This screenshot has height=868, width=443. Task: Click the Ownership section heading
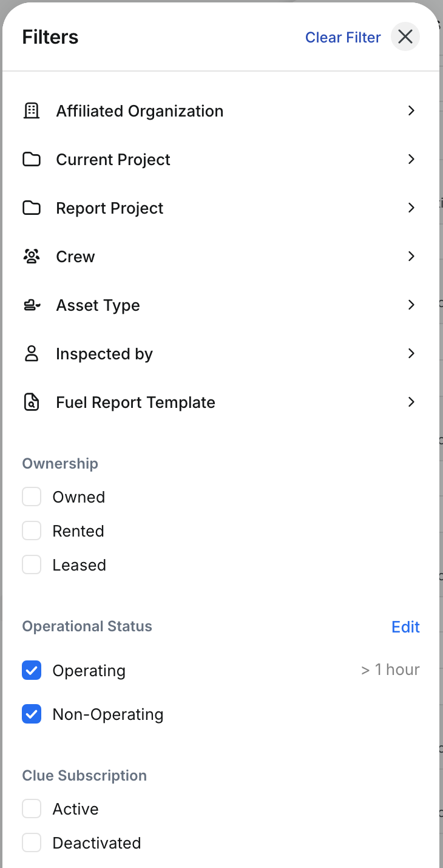60,464
